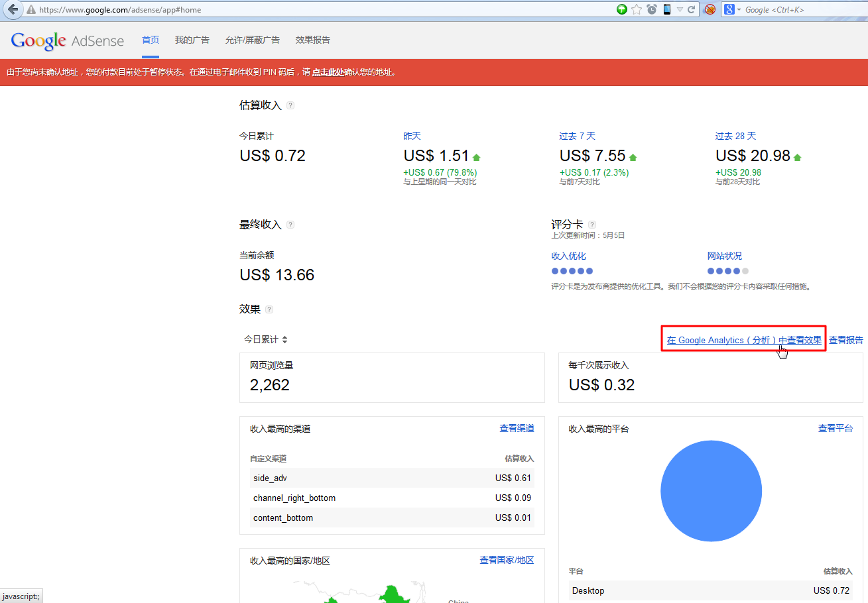The image size is (868, 603).
Task: Go back using the browser back arrow
Action: [x=13, y=9]
